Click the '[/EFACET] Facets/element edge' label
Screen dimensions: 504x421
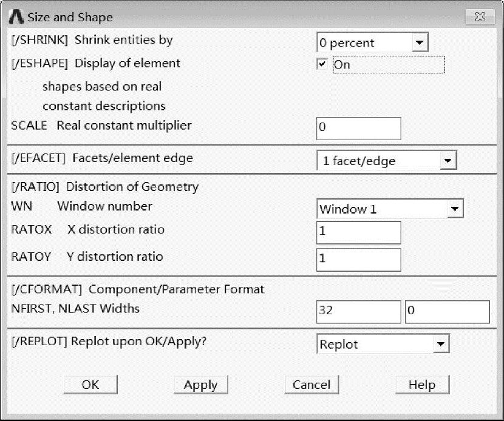(x=102, y=158)
